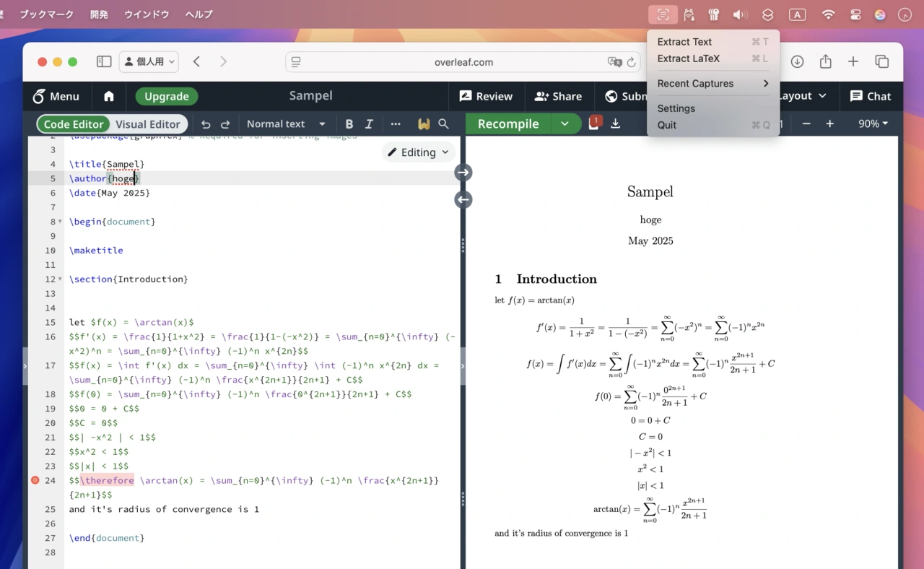Screen dimensions: 924x569
Task: Expand the Recompile options arrow
Action: click(565, 124)
